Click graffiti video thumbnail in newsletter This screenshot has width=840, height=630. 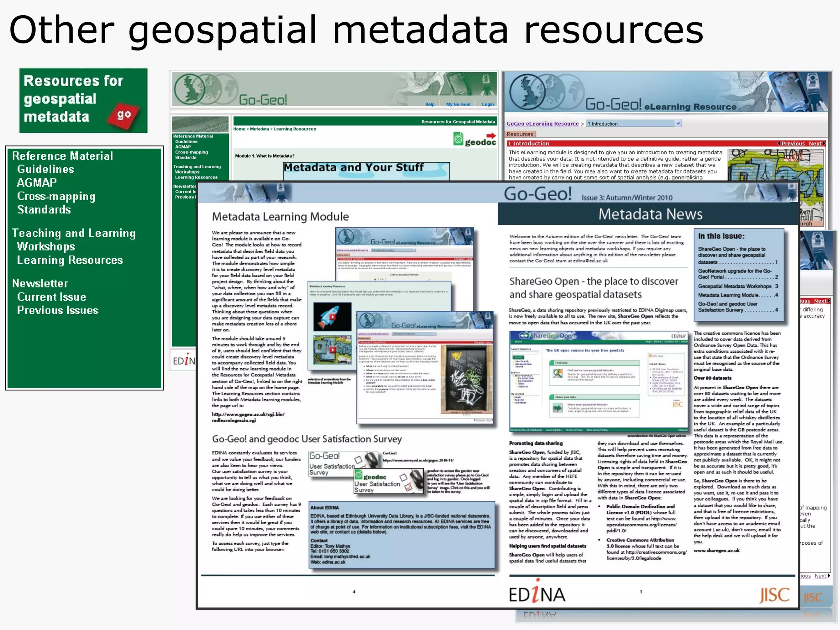[x=332, y=350]
